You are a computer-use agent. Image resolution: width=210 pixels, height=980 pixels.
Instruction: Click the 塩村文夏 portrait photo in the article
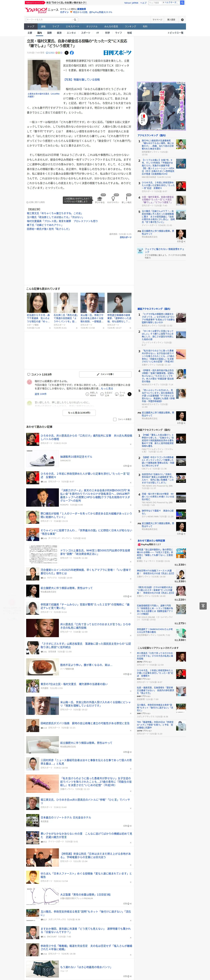[44, 75]
